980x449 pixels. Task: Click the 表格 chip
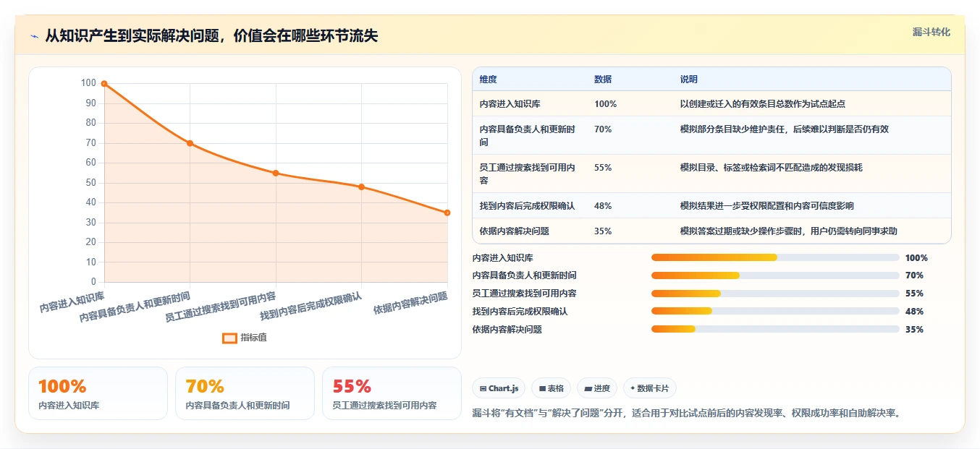551,388
